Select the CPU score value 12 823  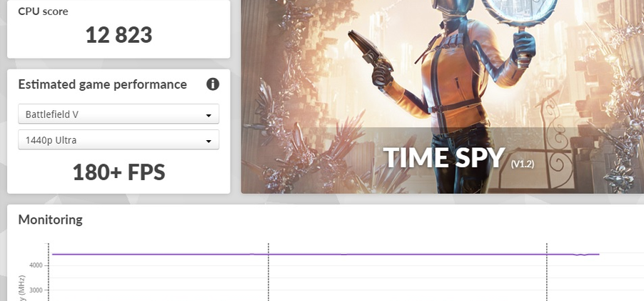click(119, 35)
